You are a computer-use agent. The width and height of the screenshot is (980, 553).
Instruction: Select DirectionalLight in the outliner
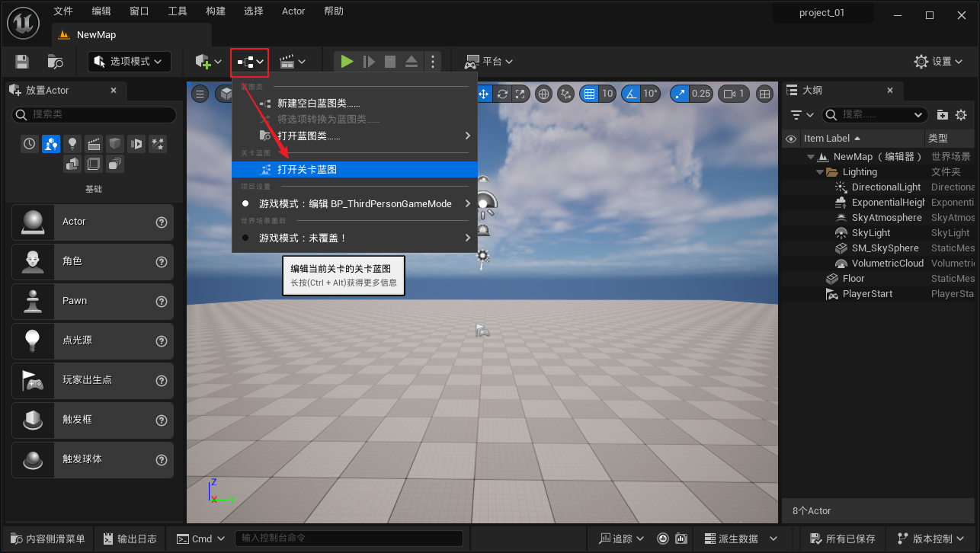[x=886, y=187]
